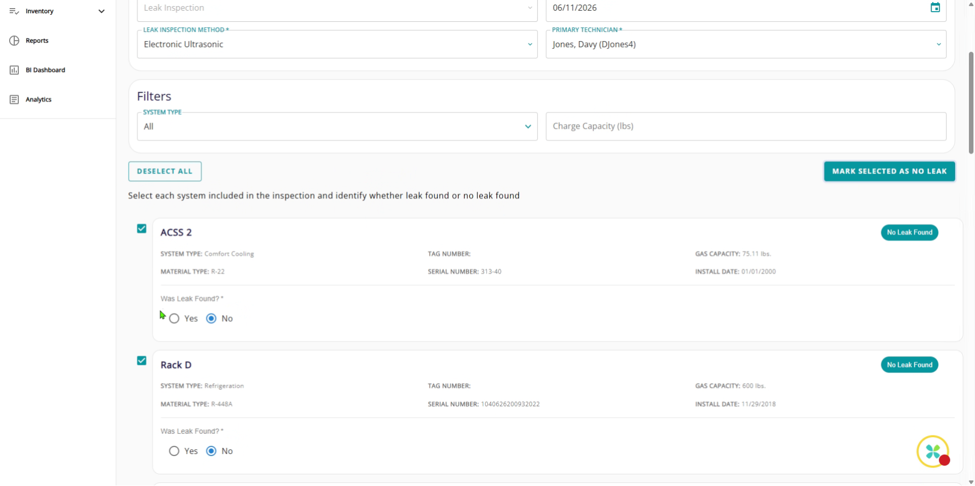The height and width of the screenshot is (486, 975).
Task: Click material type R-448A text
Action: click(x=221, y=404)
